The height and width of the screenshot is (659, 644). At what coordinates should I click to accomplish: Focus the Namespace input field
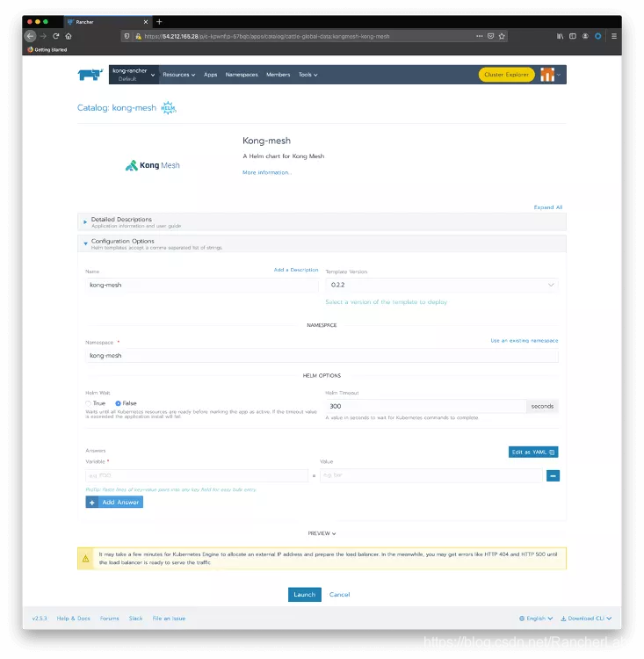[x=322, y=356]
